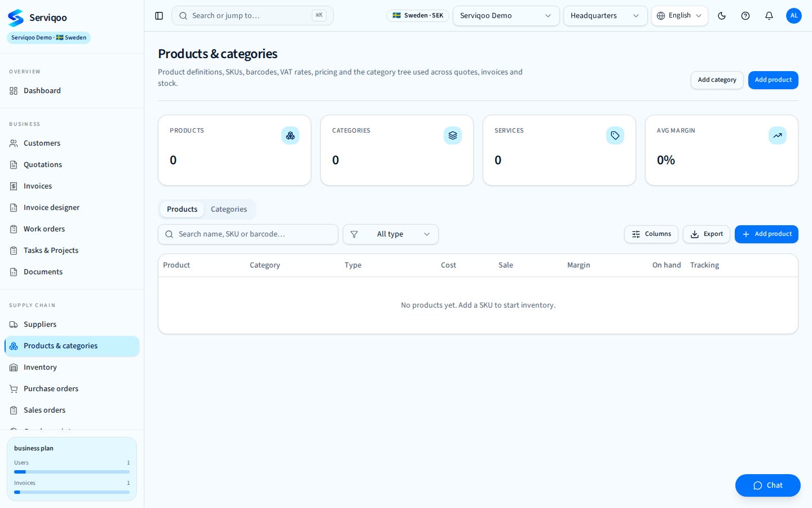Click the Margin column header
The image size is (812, 508).
(579, 265)
